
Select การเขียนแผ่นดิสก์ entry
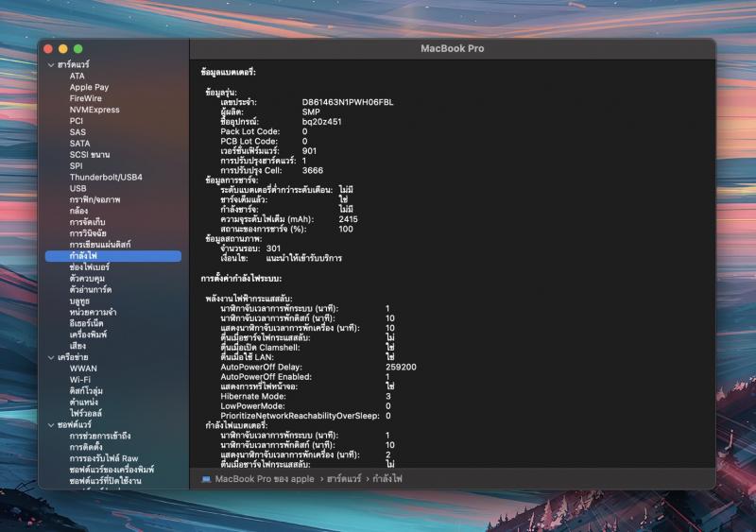[100, 245]
